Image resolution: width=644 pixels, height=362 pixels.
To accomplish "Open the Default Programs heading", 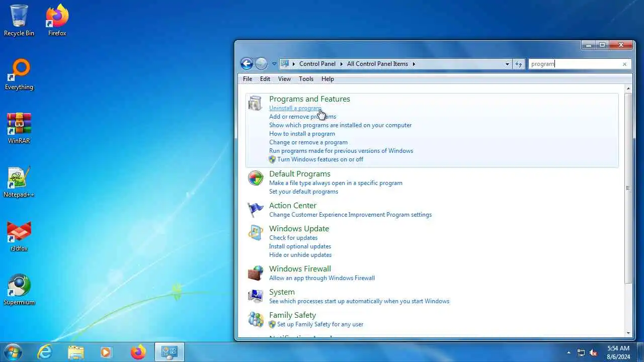I will click(300, 174).
